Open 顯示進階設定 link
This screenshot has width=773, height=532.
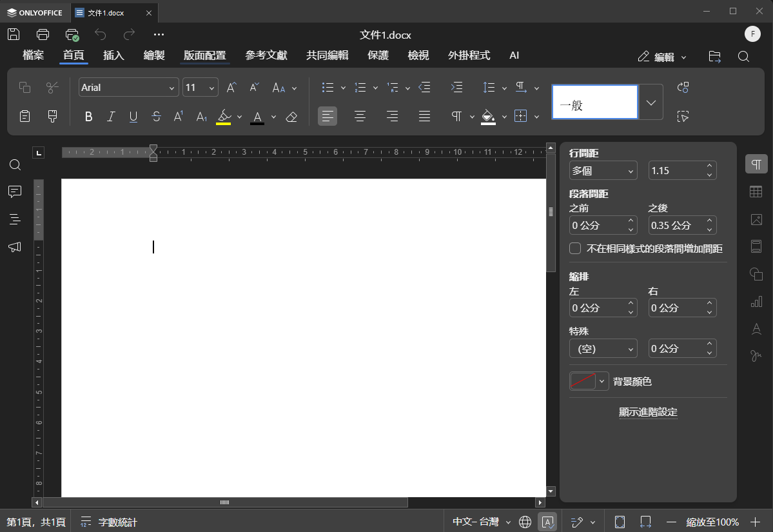click(648, 411)
